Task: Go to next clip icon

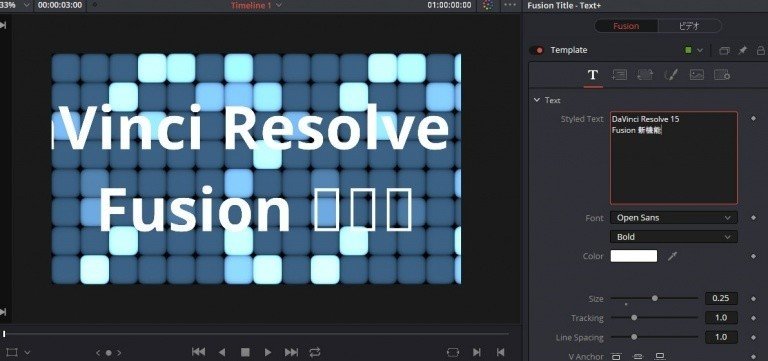Action: coord(477,352)
